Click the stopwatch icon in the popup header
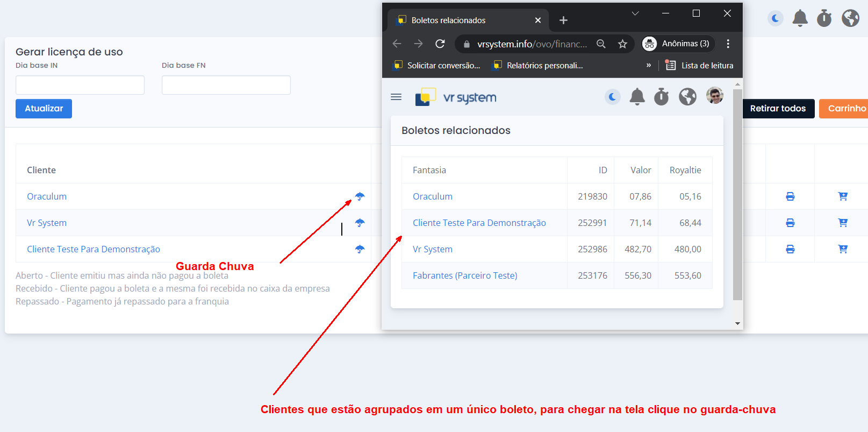Image resolution: width=868 pixels, height=432 pixels. tap(662, 97)
